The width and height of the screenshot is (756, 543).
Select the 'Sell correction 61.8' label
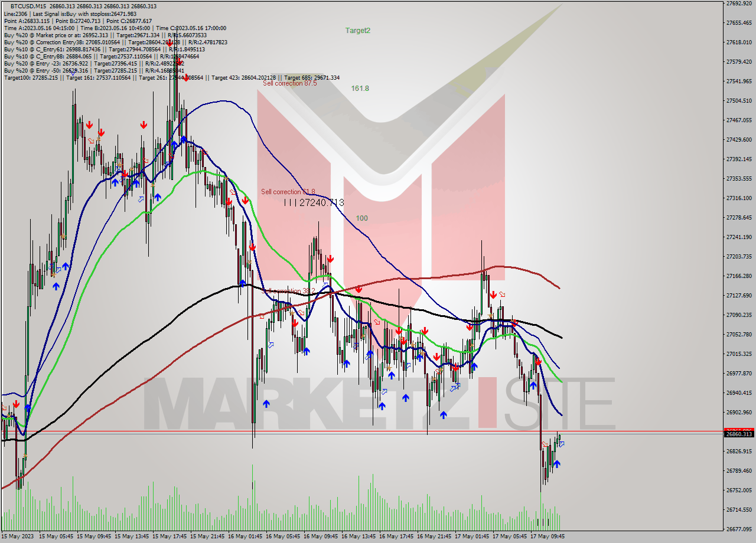coord(288,192)
